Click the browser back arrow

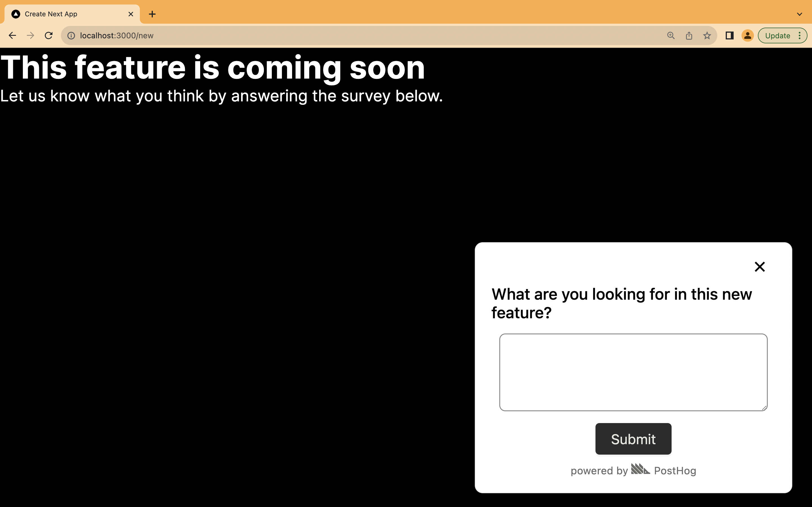[x=12, y=35]
